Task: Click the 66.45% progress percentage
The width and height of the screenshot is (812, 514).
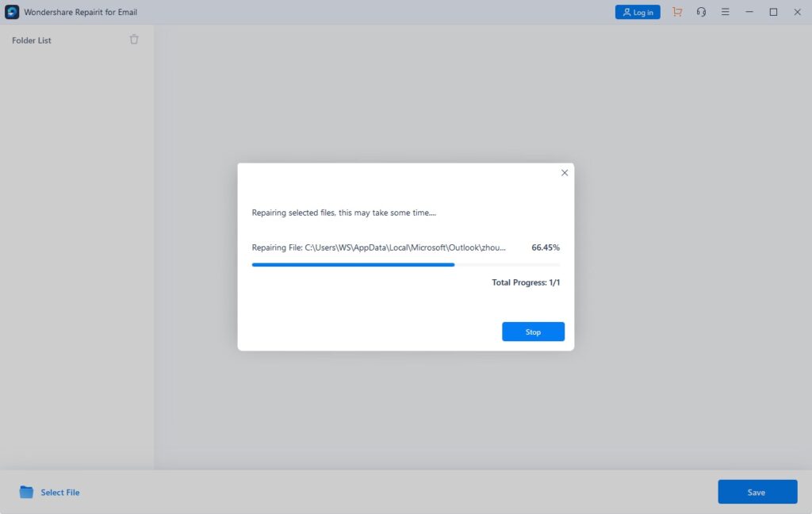Action: tap(546, 247)
